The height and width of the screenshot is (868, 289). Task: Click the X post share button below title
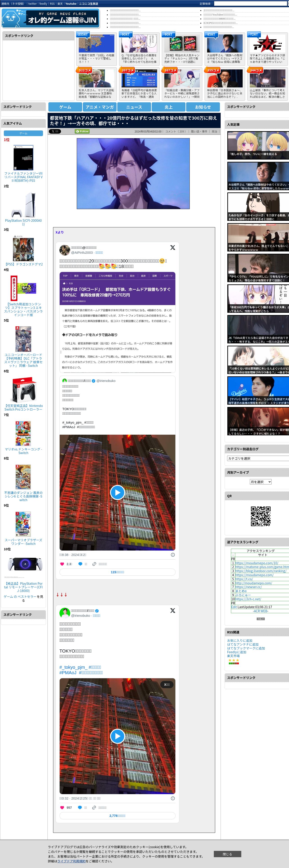click(55, 131)
